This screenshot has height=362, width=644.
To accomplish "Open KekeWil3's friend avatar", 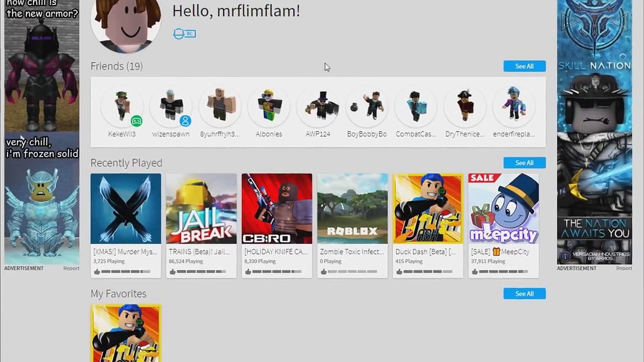I will pos(122,106).
